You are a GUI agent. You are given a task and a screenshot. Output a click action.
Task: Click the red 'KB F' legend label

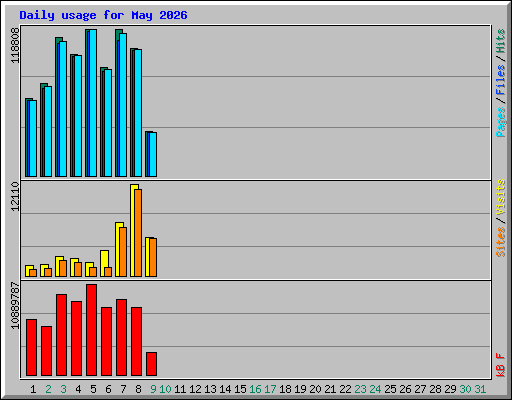click(501, 365)
